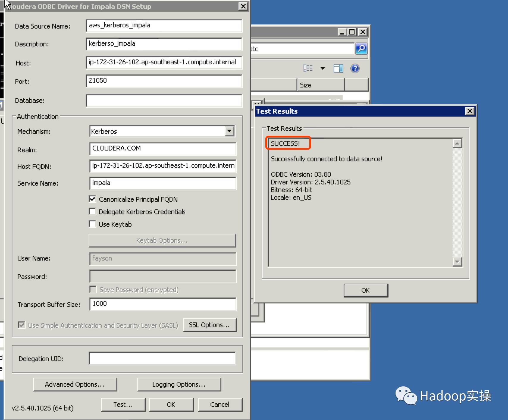This screenshot has width=508, height=420.
Task: Confirm DSN Setup with OK button
Action: [x=171, y=405]
